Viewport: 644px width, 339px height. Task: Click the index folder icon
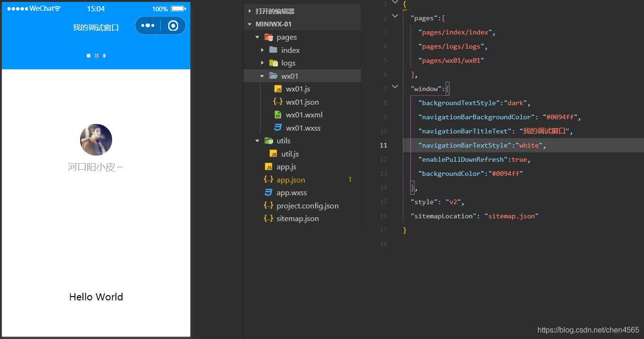click(x=273, y=50)
